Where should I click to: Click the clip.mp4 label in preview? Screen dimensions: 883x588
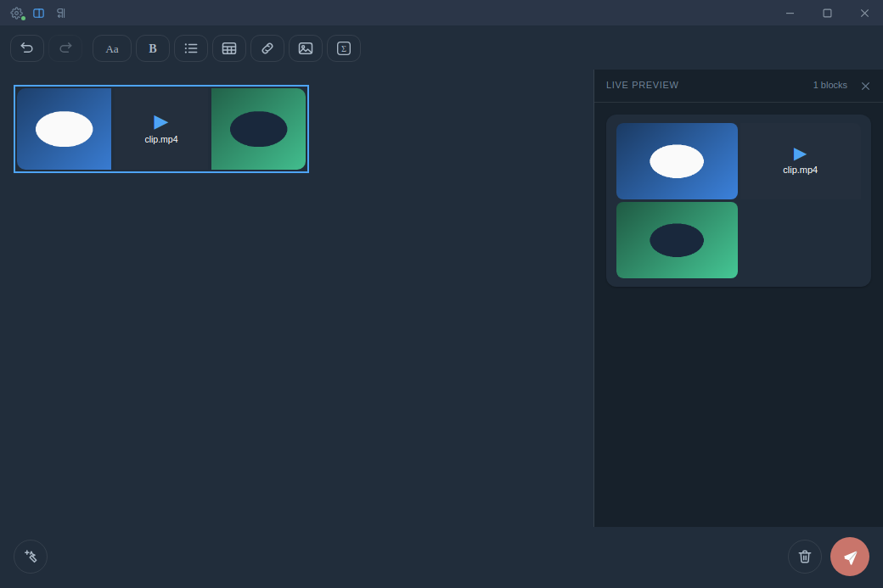(800, 170)
